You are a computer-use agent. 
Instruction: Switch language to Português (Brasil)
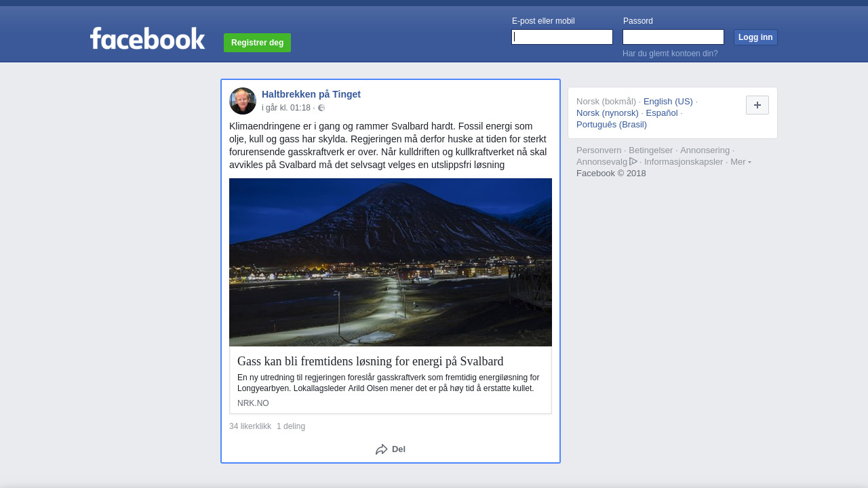[612, 125]
